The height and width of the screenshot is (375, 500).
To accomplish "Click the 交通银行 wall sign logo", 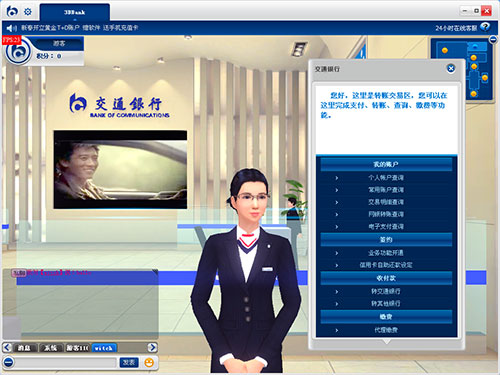I will (x=120, y=106).
